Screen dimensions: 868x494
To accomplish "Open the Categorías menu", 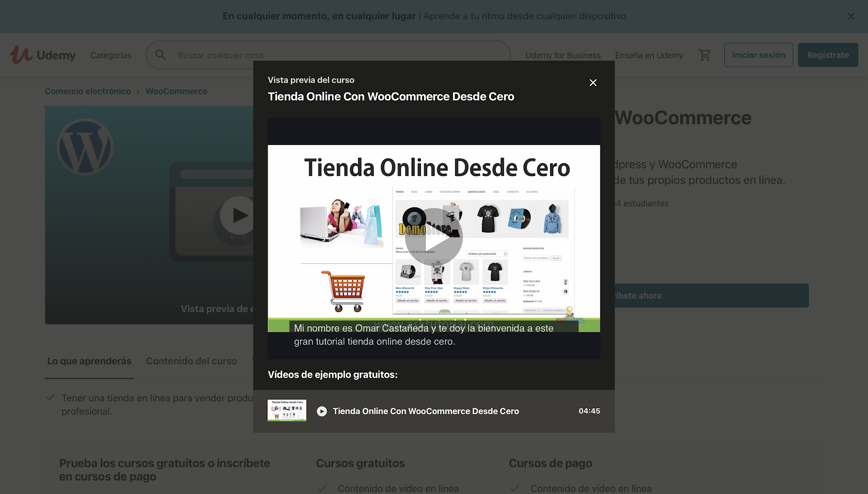I will click(x=111, y=55).
